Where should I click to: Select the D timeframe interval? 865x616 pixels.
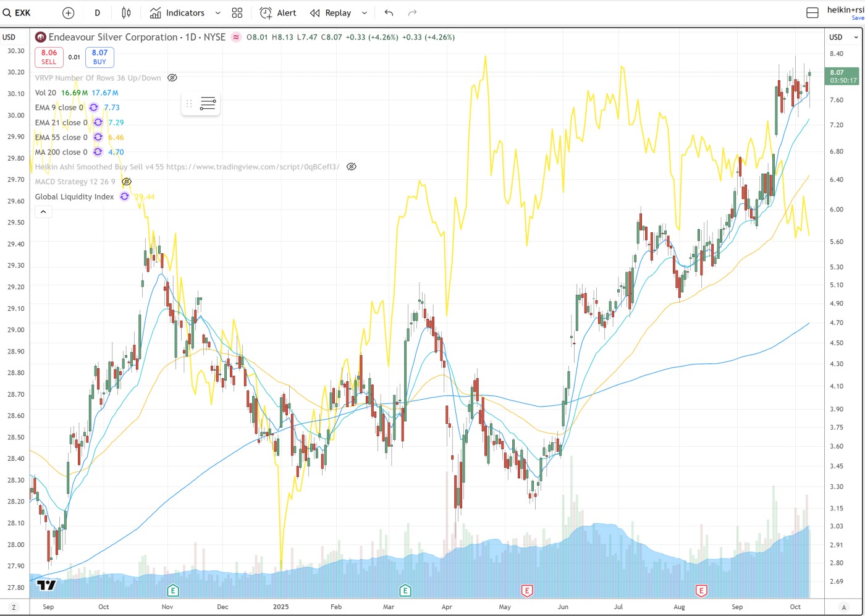[97, 13]
